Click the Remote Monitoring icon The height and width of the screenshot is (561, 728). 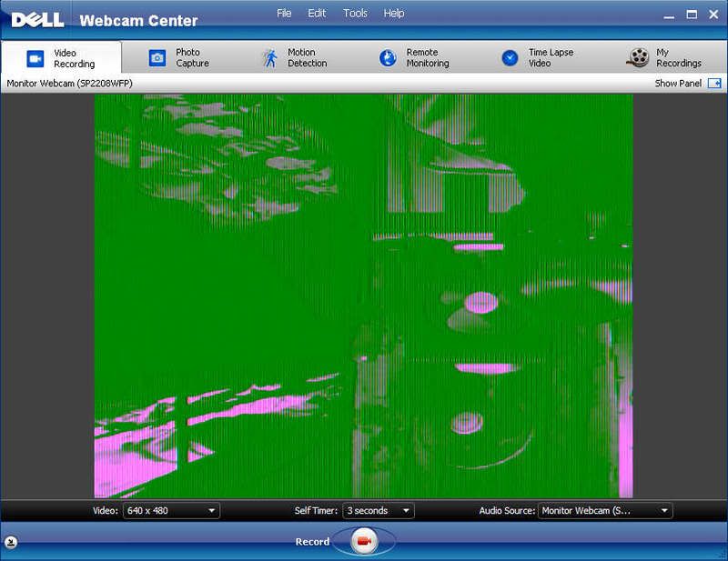387,58
